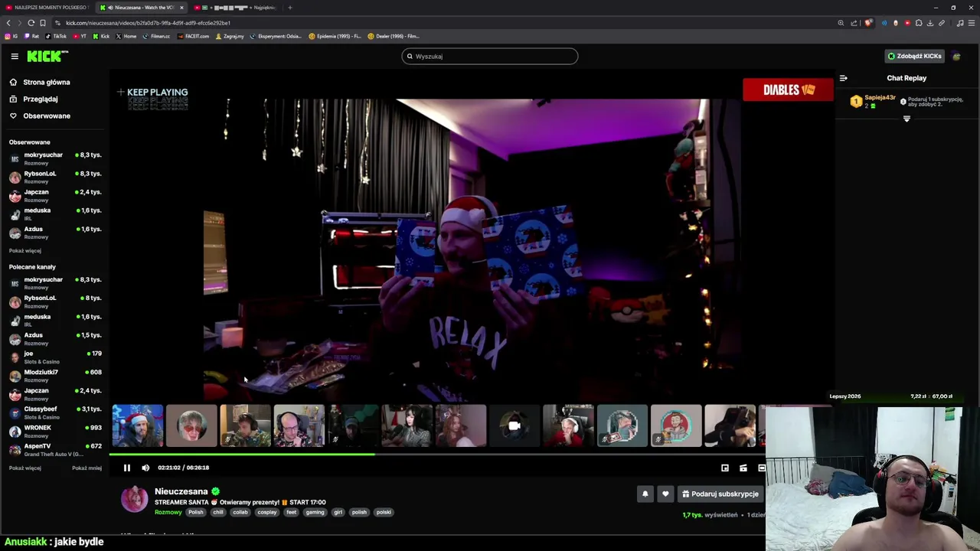Seek video using the green progress bar
Screen dimensions: 980x551
tap(242, 455)
